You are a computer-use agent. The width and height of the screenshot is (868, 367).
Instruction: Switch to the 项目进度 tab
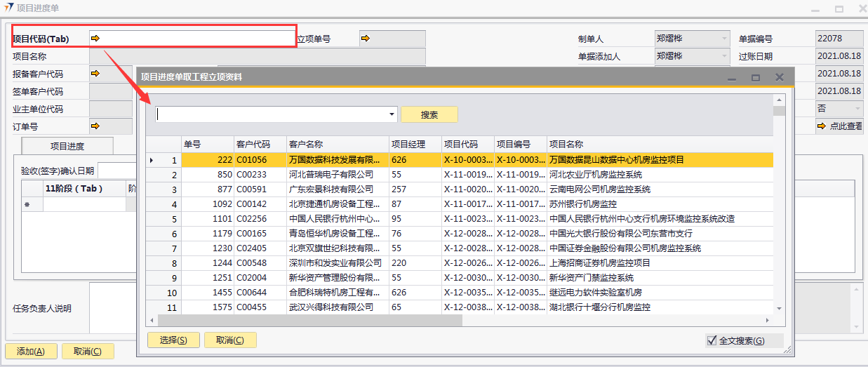[x=67, y=146]
